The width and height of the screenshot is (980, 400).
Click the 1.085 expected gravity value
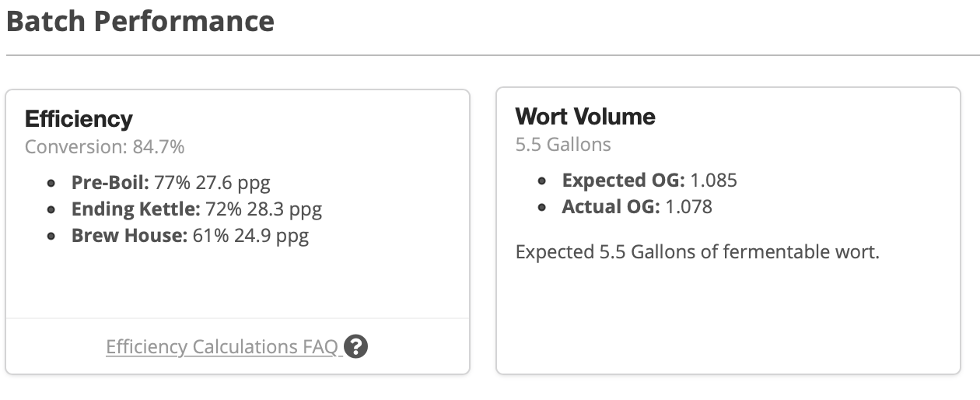click(713, 181)
